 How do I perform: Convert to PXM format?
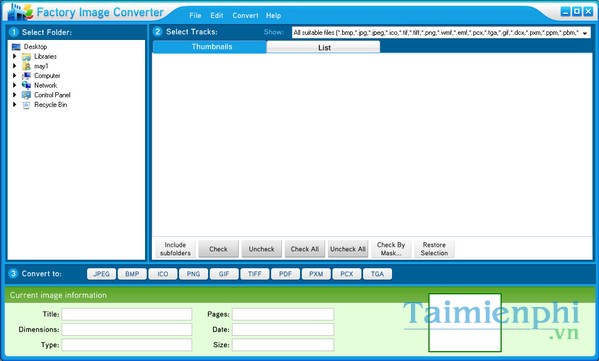pyautogui.click(x=316, y=274)
